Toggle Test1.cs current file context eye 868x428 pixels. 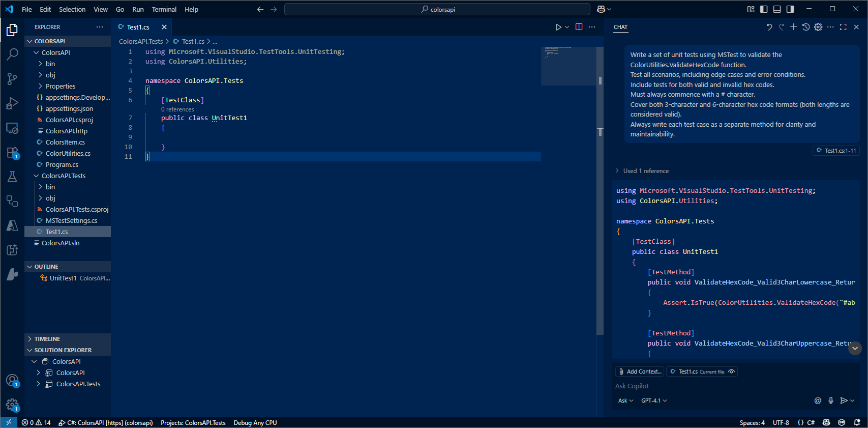pos(732,372)
